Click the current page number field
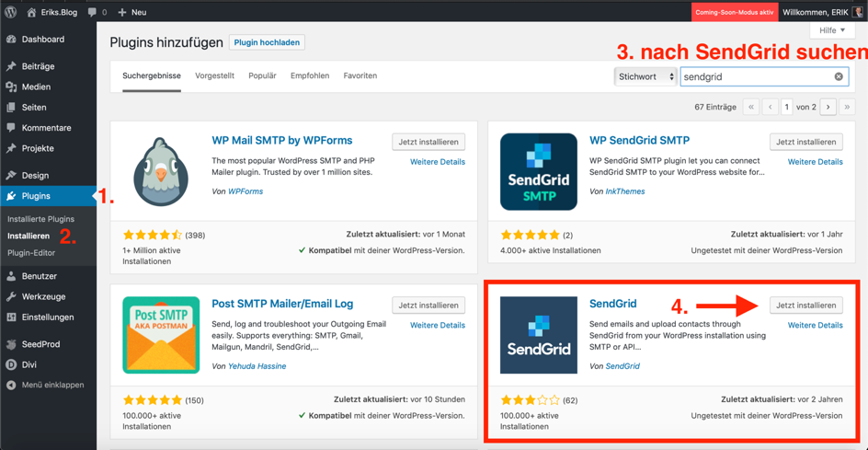868x450 pixels. [x=787, y=108]
